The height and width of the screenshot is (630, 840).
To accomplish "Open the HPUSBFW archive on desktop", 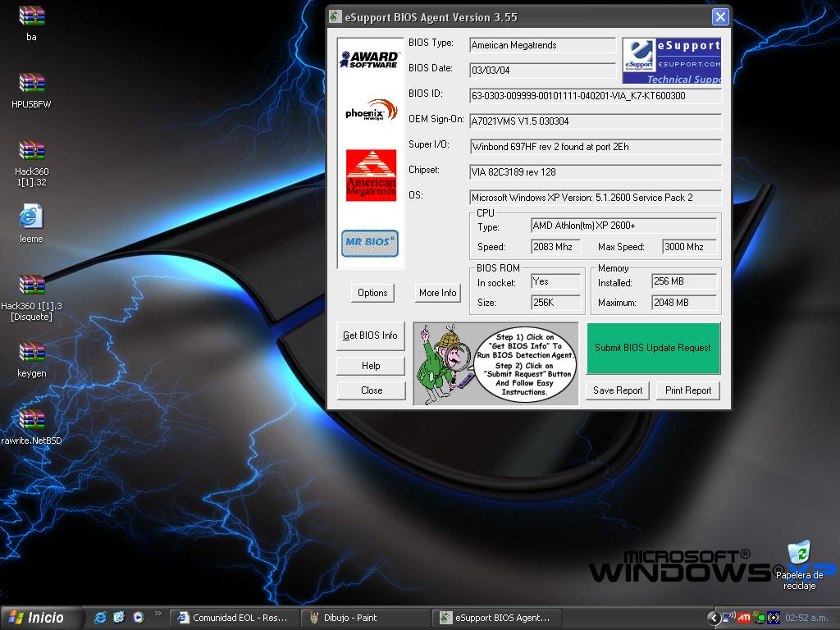I will click(x=31, y=84).
